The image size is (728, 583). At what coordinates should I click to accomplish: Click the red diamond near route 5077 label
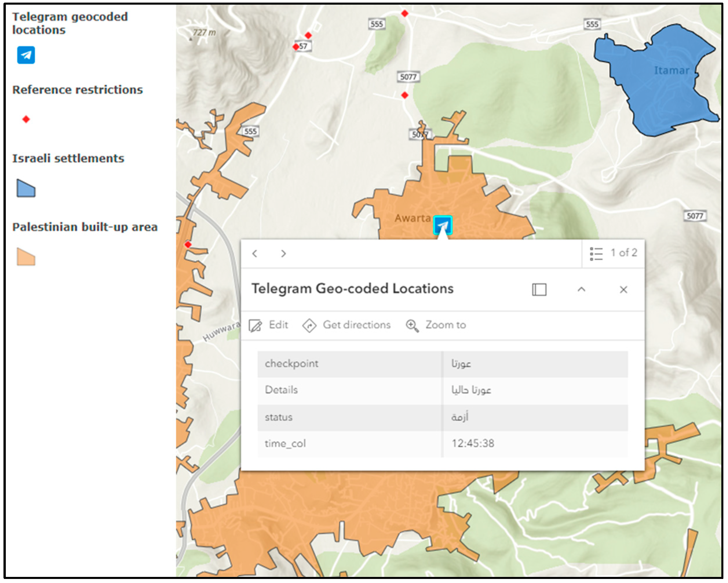pyautogui.click(x=405, y=95)
